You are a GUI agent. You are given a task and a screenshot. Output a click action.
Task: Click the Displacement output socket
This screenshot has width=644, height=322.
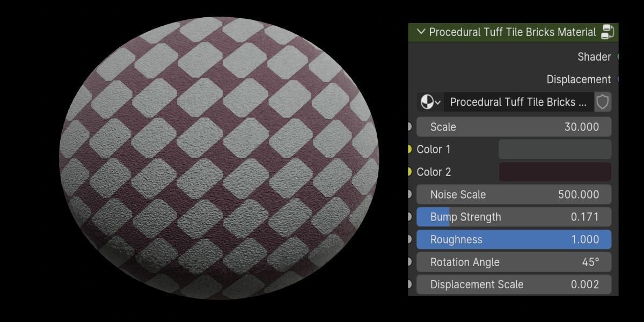618,79
